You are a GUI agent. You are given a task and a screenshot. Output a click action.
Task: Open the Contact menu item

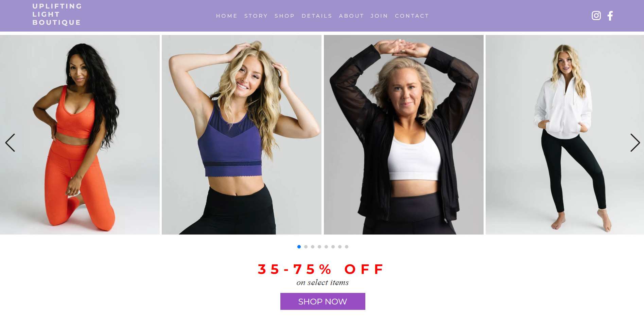pos(412,16)
